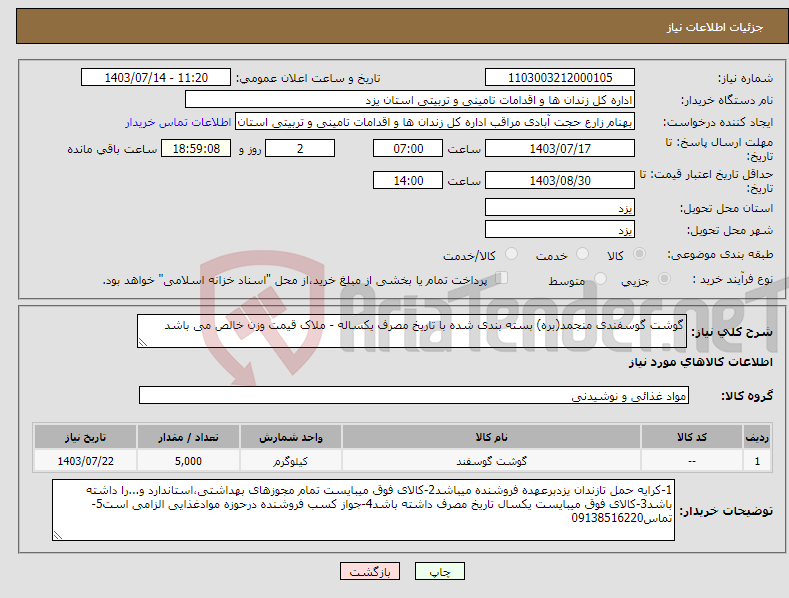789x598 pixels.
Task: Click the جزئیات اطلاعات نیاز page title
Action: [715, 27]
